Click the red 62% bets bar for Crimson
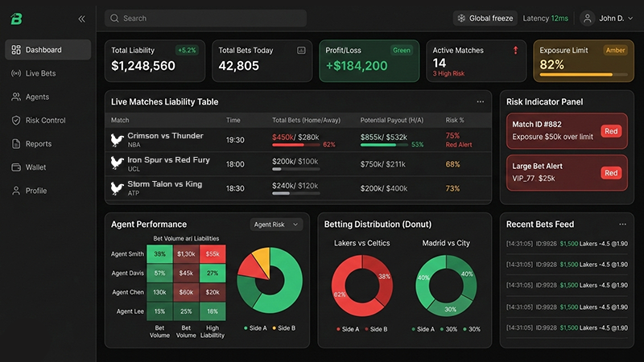Screen dimensions: 644x362 point(295,145)
